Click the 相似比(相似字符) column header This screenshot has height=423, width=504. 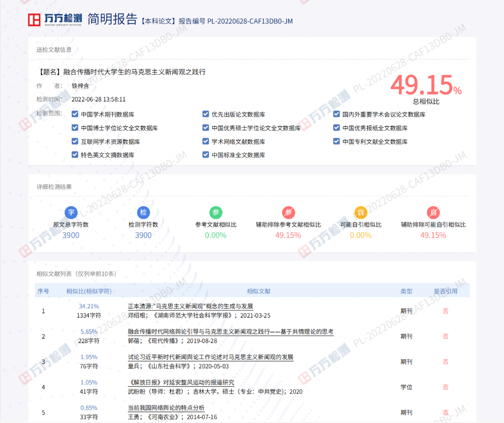click(89, 291)
